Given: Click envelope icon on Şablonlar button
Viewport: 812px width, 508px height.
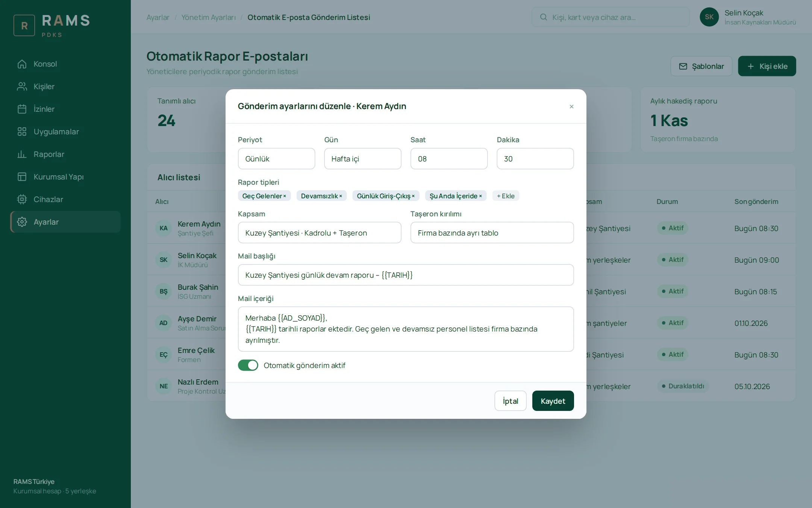Looking at the screenshot, I should coord(683,66).
